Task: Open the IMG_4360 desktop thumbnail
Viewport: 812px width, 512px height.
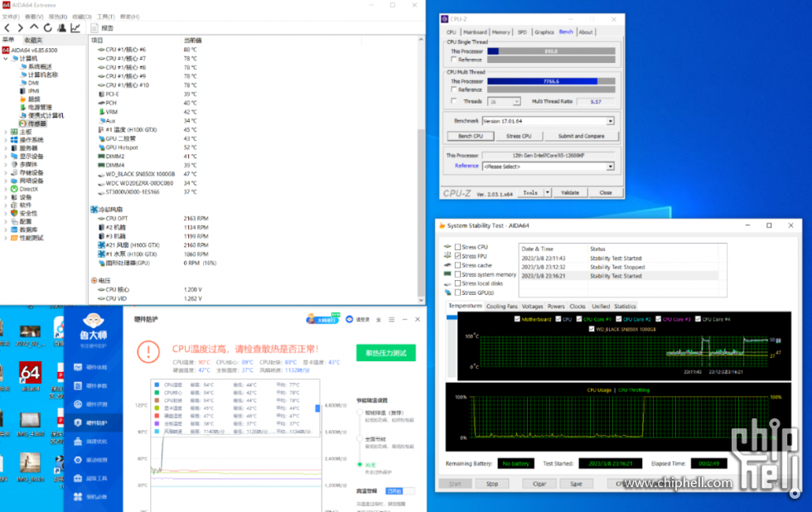Action: (30, 423)
